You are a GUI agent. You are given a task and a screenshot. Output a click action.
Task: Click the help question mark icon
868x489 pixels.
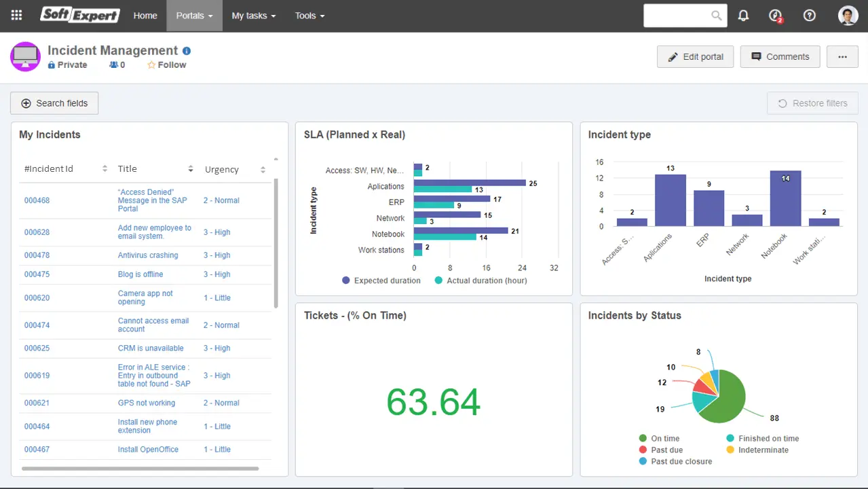[809, 16]
